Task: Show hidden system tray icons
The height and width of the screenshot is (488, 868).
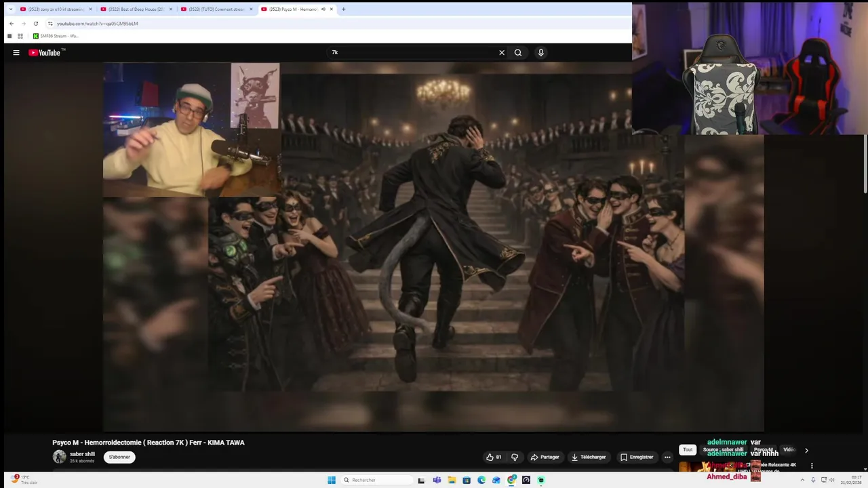Action: [802, 480]
